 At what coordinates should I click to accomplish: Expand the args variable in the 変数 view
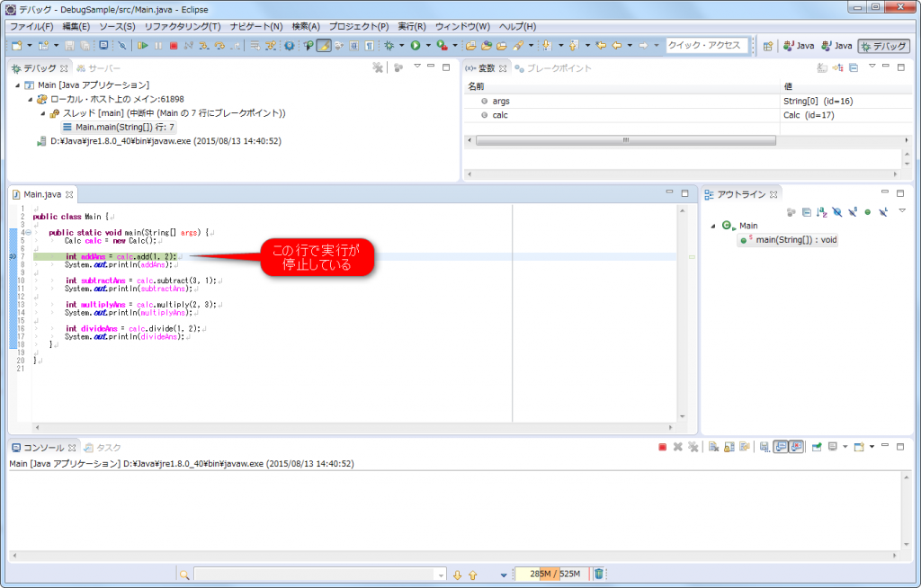coord(477,102)
